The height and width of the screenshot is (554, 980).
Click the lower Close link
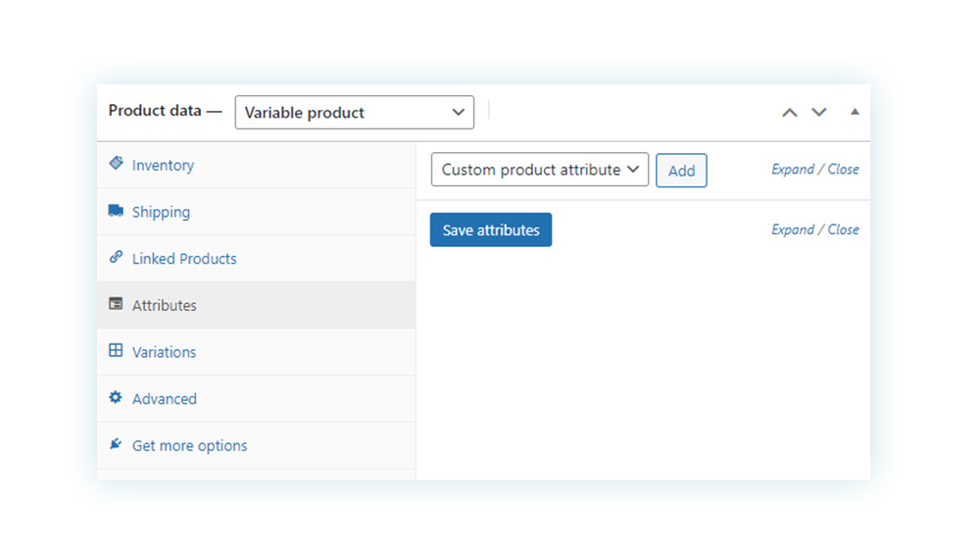click(x=843, y=229)
